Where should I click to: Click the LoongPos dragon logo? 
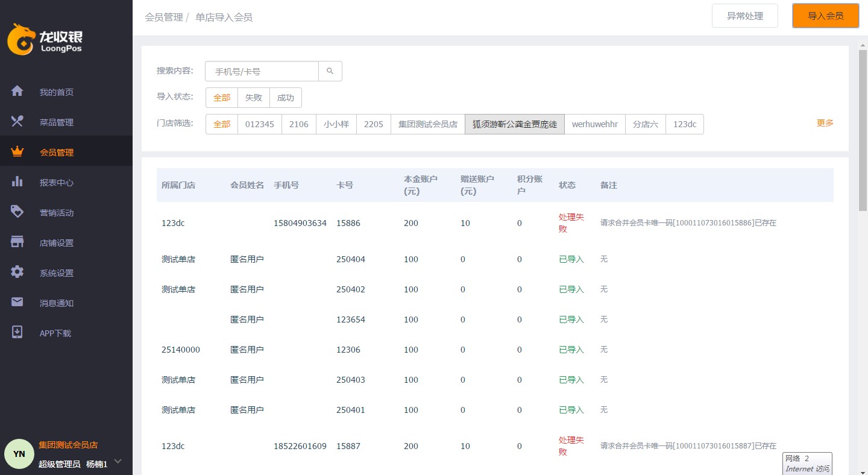(x=21, y=40)
